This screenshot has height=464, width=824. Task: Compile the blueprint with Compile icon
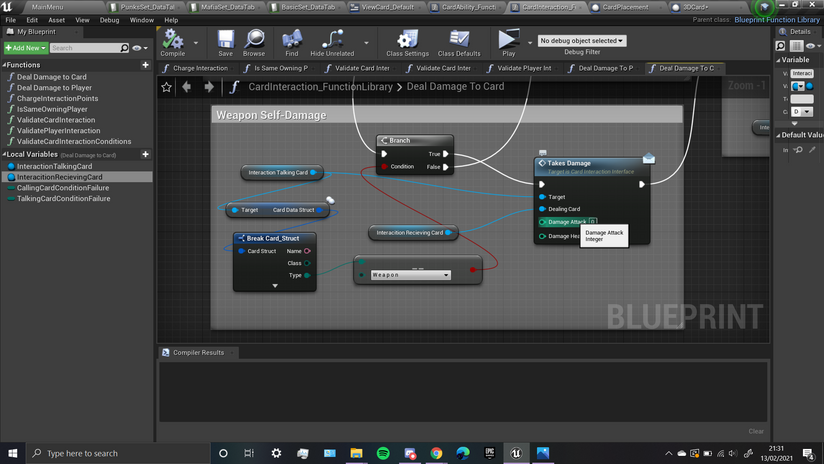172,40
